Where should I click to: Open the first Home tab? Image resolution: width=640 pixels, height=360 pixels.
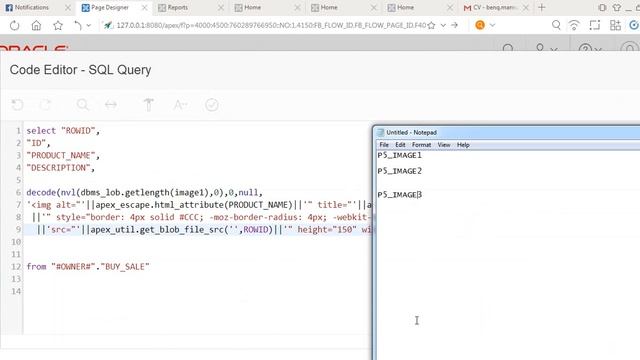tap(252, 7)
